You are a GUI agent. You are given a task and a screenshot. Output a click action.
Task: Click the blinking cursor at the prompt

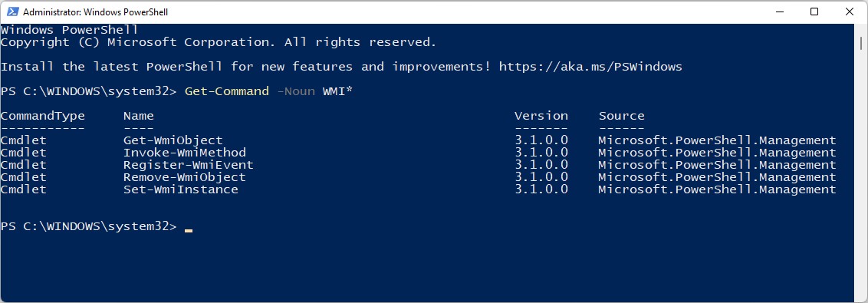[x=189, y=230]
